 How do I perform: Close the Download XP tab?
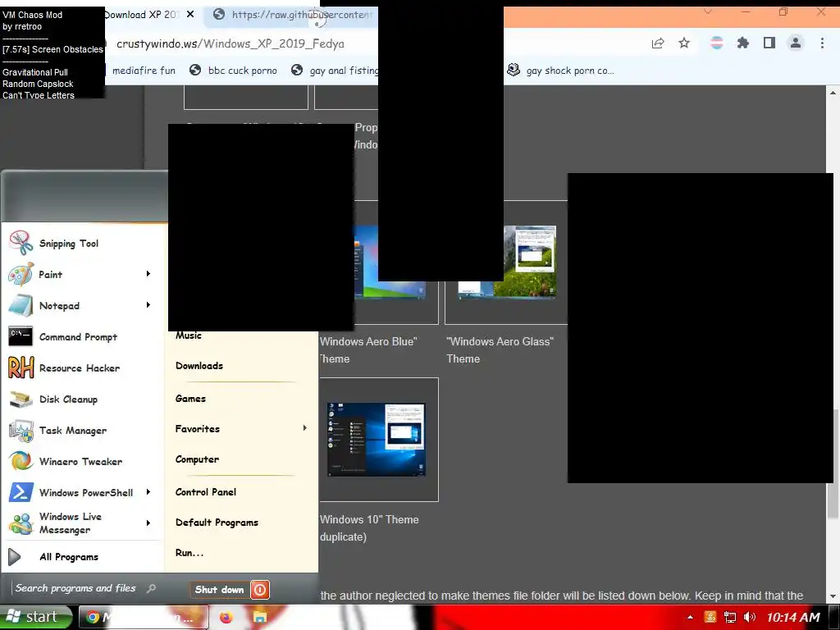coord(190,15)
